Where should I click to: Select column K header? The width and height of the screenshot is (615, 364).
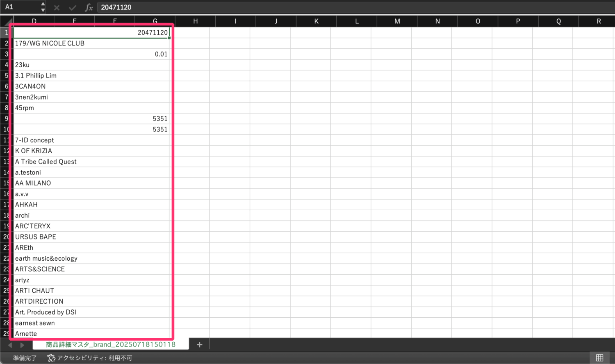(x=316, y=21)
